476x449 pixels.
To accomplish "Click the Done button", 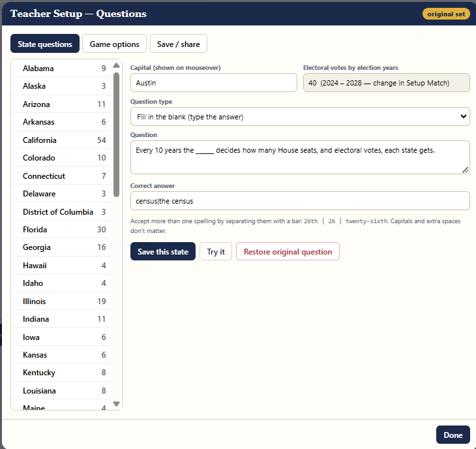I will [x=453, y=435].
